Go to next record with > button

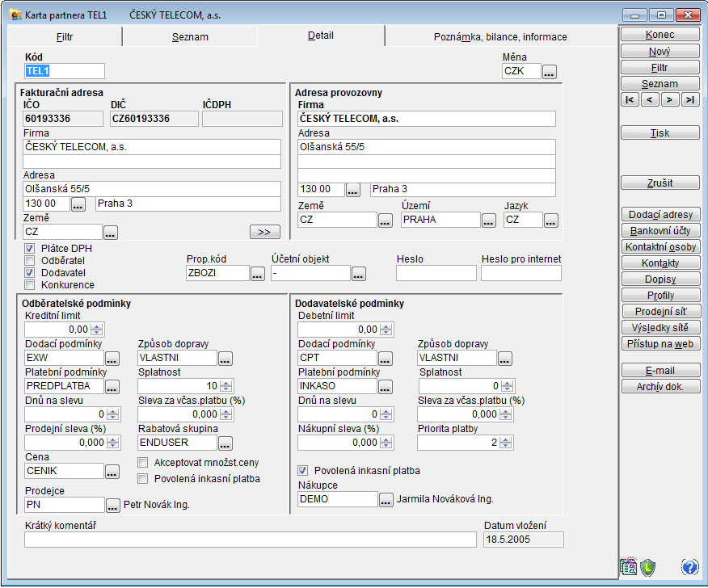[670, 99]
